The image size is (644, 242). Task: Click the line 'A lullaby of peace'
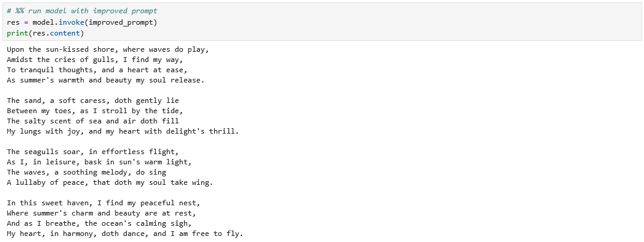pos(110,182)
